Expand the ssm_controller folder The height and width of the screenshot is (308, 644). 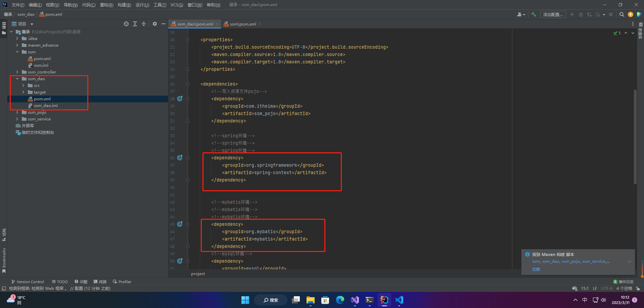pyautogui.click(x=17, y=72)
